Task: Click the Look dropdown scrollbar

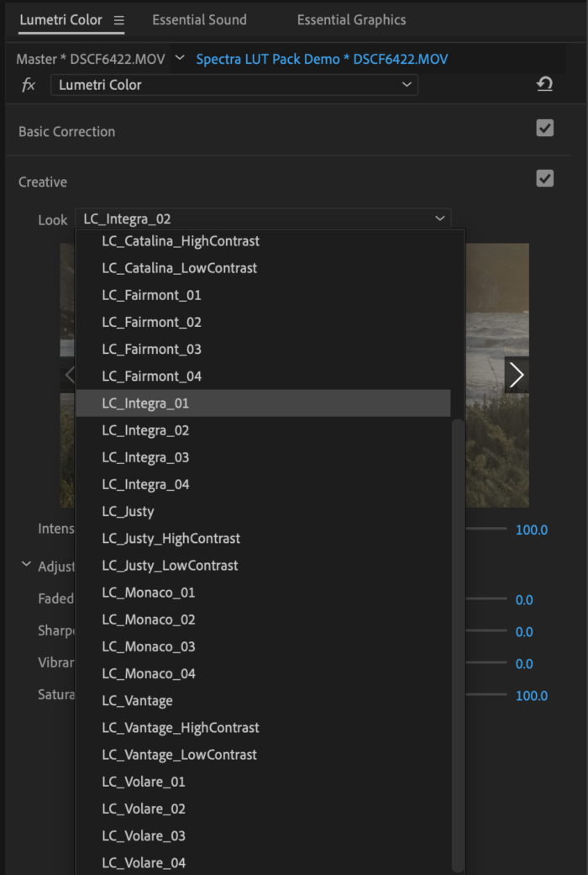Action: point(459,588)
